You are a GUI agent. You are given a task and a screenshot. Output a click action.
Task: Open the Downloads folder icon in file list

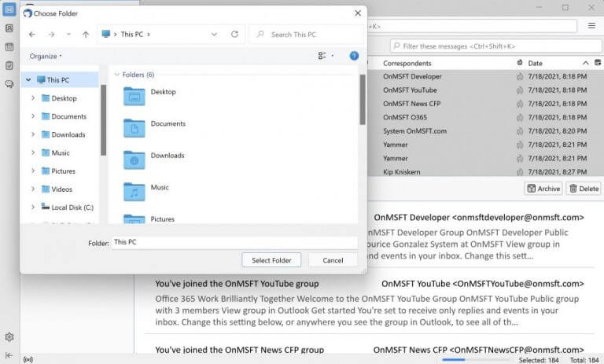point(134,160)
